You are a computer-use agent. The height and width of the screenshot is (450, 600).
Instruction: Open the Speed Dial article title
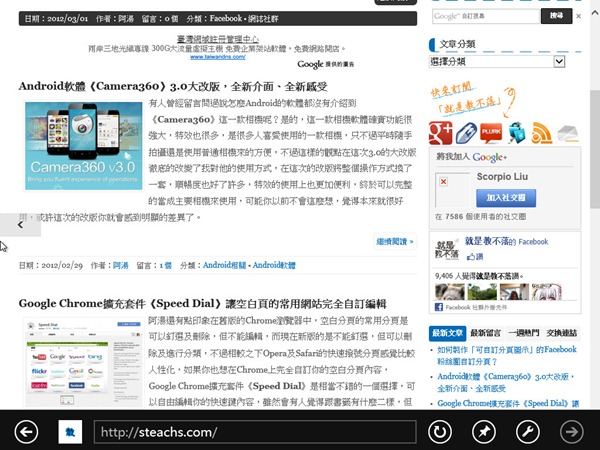point(202,304)
